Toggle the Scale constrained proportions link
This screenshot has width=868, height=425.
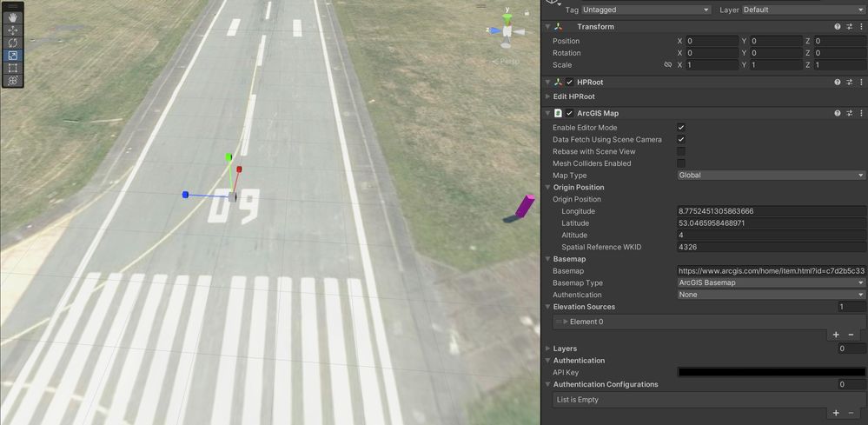tap(667, 64)
